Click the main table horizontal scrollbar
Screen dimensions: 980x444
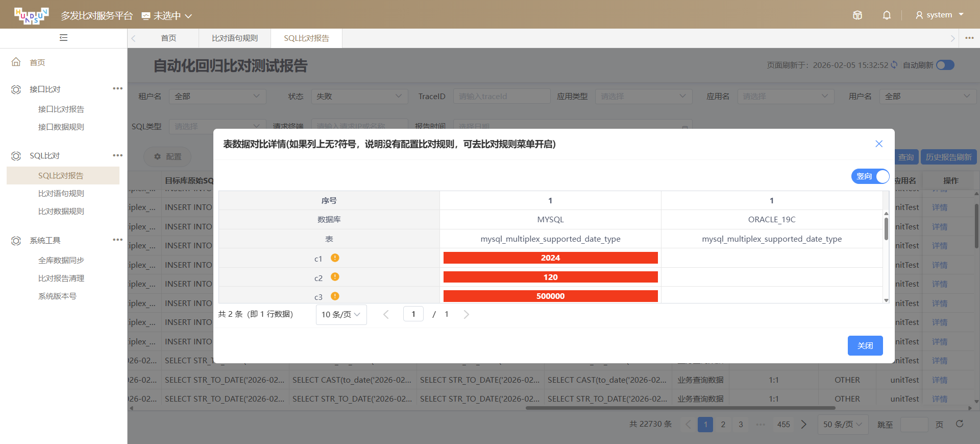680,408
